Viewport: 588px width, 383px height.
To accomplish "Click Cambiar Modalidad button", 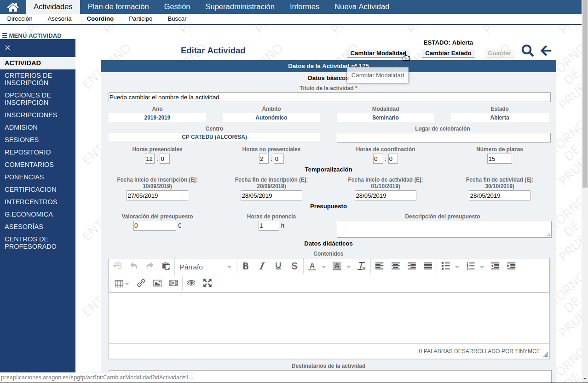I will (378, 53).
